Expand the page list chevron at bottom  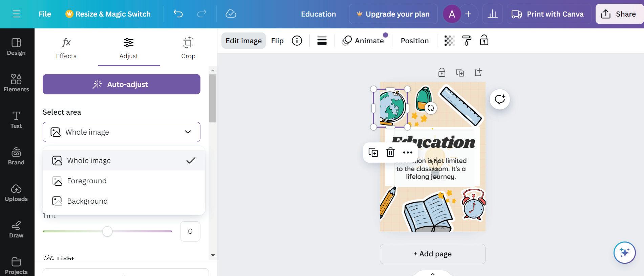pos(433,274)
